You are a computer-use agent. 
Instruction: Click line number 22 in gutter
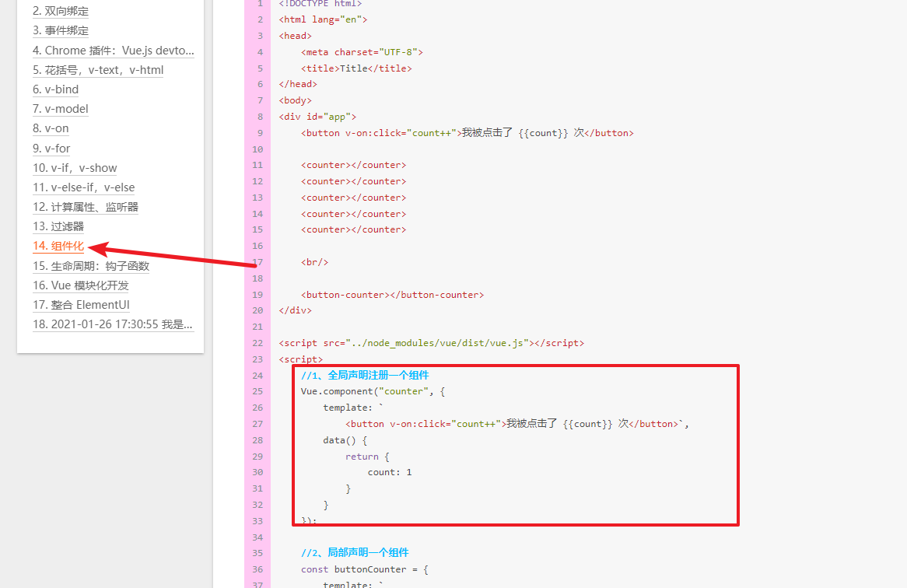pos(257,343)
